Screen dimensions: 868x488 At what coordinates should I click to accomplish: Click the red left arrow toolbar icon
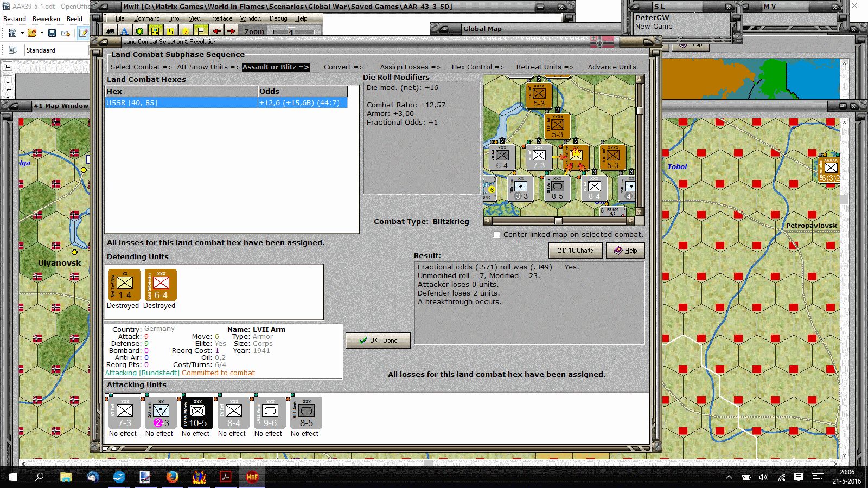point(216,31)
